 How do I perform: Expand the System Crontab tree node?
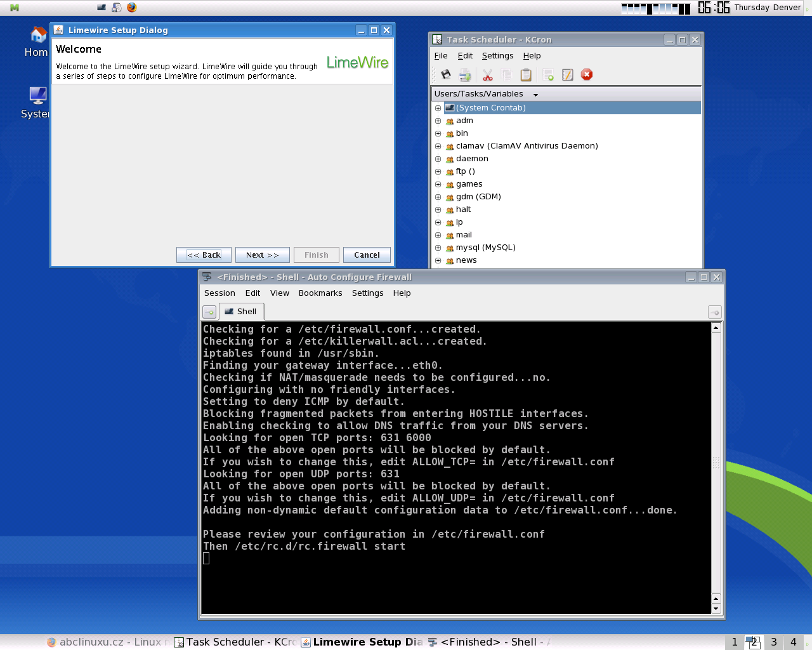pos(438,108)
